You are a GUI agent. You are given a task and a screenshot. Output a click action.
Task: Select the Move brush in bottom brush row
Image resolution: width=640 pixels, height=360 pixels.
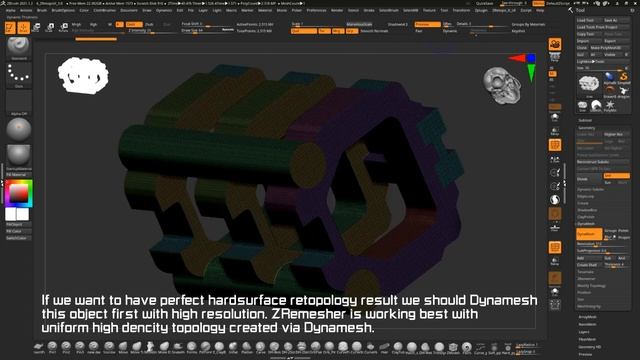123,347
